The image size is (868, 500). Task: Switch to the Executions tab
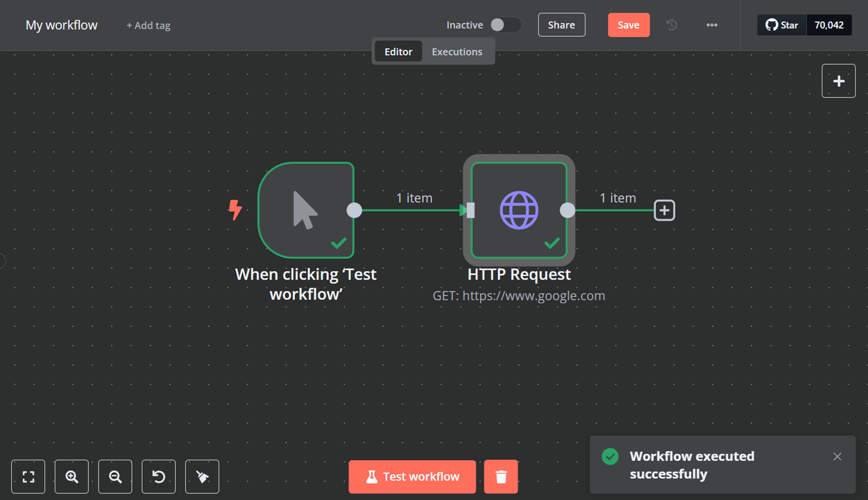[x=457, y=51]
